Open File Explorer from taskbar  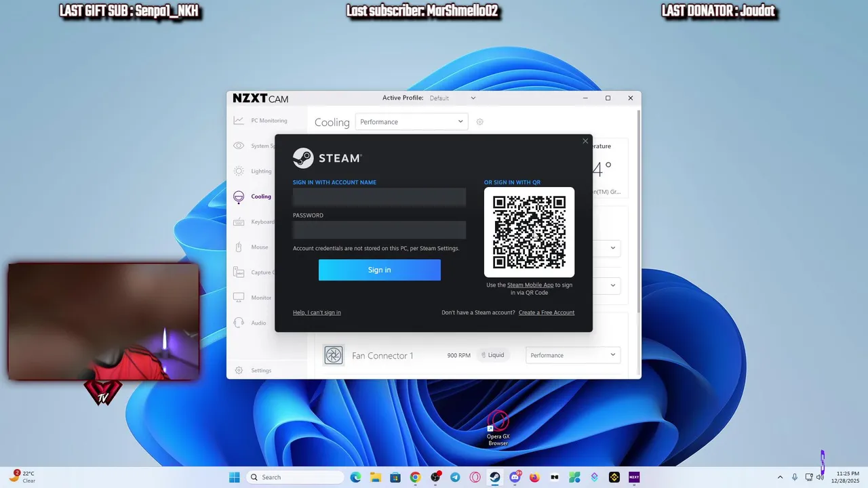(375, 477)
